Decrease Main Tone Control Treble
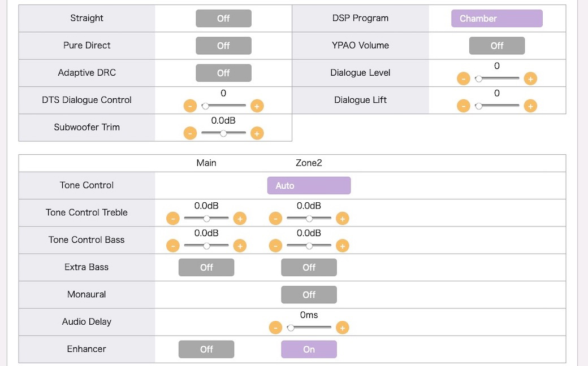The width and height of the screenshot is (588, 366). pos(173,219)
